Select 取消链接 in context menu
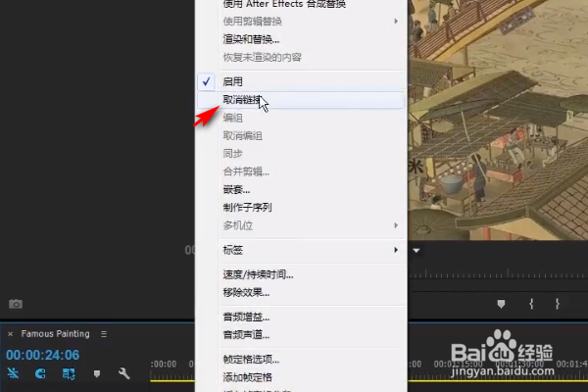This screenshot has height=392, width=588. 301,100
